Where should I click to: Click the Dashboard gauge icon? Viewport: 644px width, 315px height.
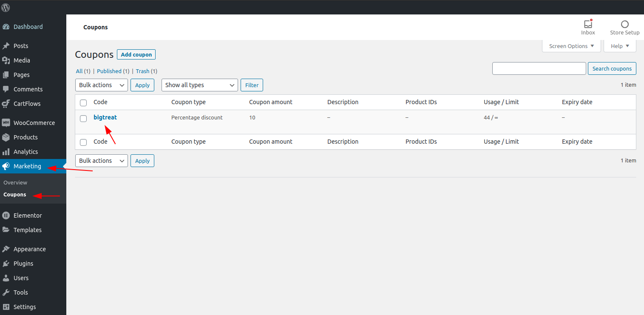coord(6,27)
